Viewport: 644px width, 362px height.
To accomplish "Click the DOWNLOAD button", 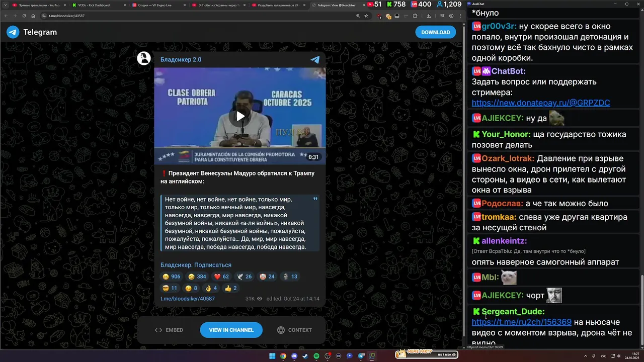I will [436, 32].
